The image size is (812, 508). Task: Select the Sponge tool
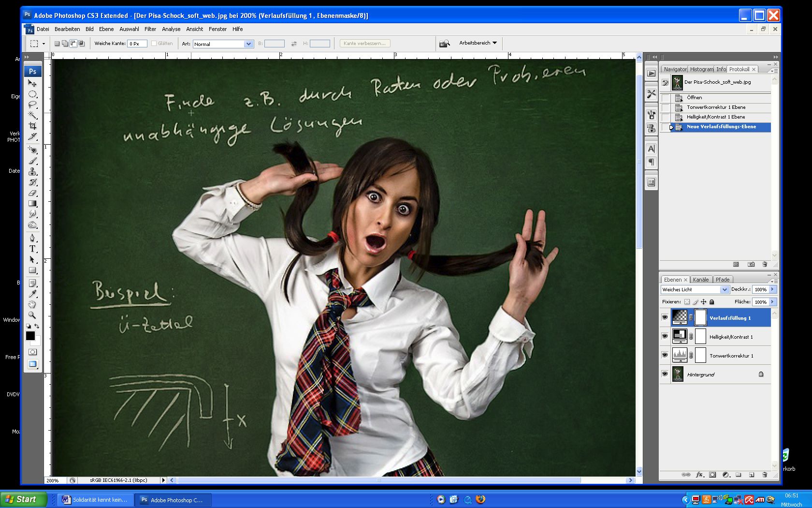pos(32,224)
